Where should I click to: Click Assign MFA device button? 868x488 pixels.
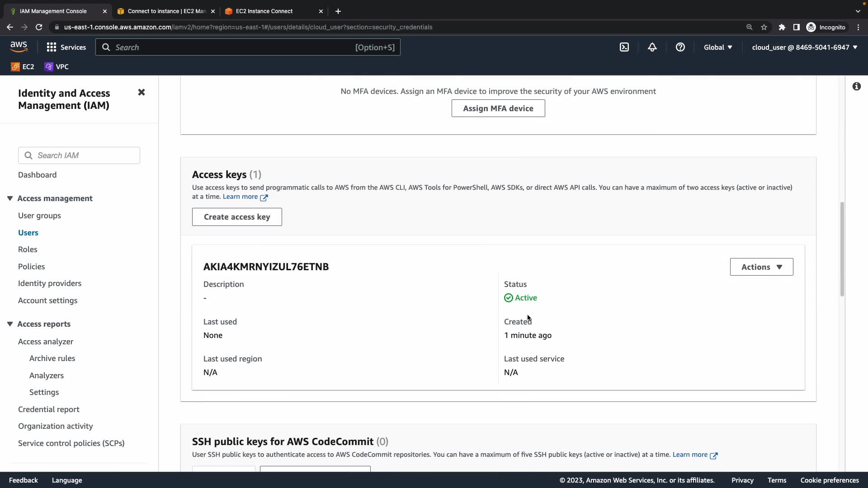498,108
